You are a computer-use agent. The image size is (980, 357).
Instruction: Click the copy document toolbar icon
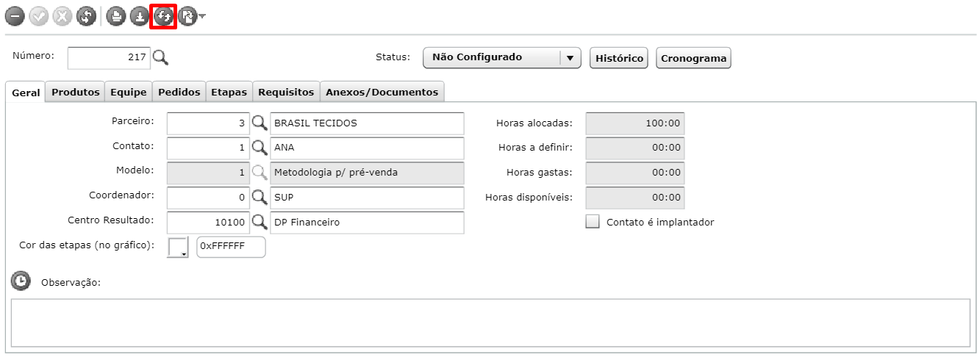click(x=187, y=16)
